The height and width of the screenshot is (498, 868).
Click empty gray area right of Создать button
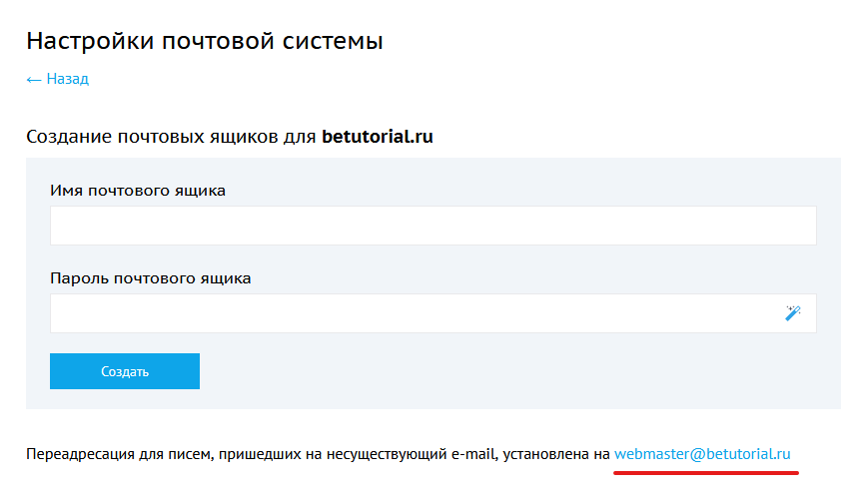pos(499,371)
